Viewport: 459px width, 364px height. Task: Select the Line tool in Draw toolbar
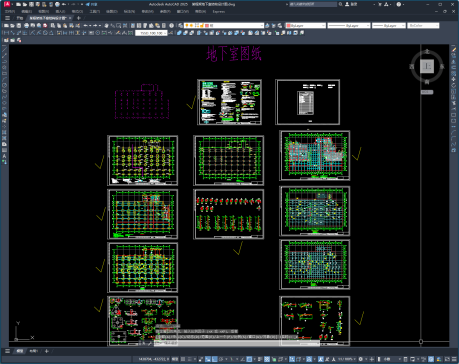pyautogui.click(x=4, y=50)
